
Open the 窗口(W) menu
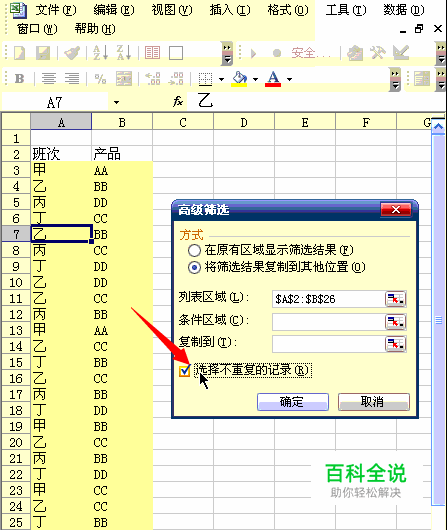coord(37,29)
